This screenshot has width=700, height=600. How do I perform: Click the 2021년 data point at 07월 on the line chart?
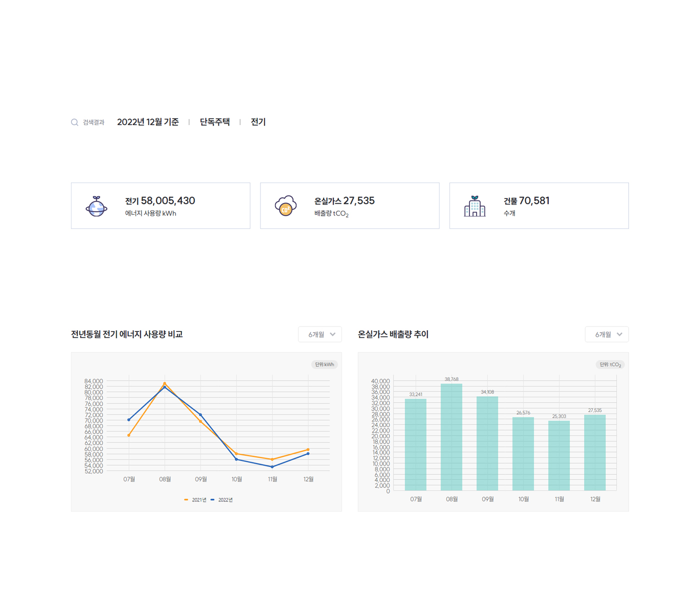tap(129, 435)
